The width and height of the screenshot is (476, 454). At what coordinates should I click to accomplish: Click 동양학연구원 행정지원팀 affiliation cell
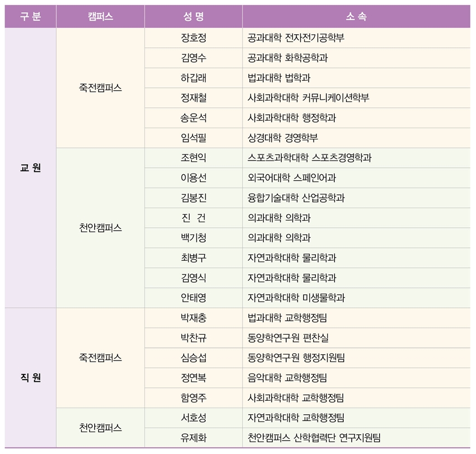tap(356, 358)
